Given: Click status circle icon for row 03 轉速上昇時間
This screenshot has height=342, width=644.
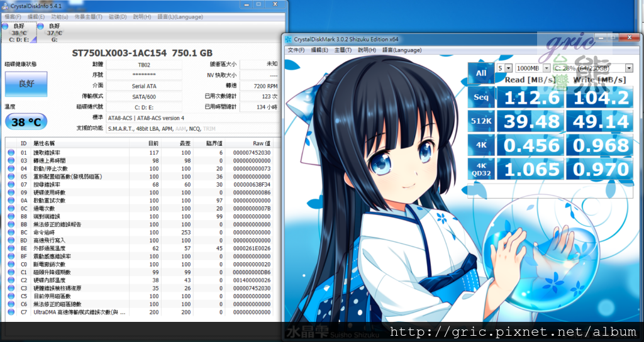Looking at the screenshot, I should 11,160.
